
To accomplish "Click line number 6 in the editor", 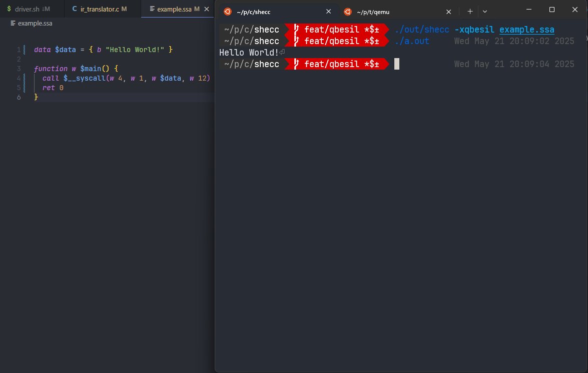I will coord(19,97).
